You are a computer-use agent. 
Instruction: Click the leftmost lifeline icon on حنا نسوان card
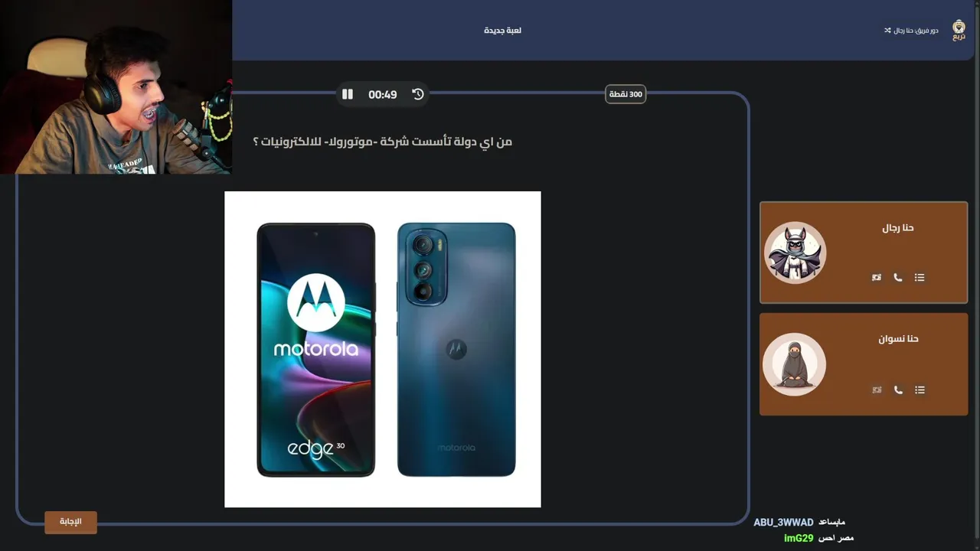(877, 390)
